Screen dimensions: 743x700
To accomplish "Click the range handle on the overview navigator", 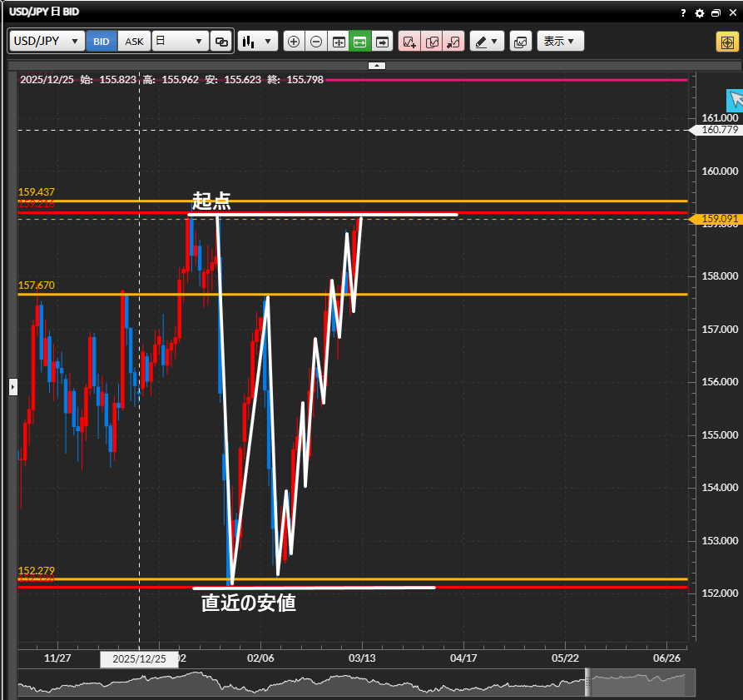I will click(588, 683).
